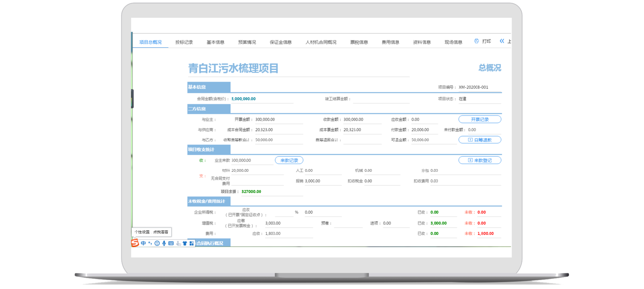
Task: Click the double-chevron previous icon
Action: click(501, 41)
